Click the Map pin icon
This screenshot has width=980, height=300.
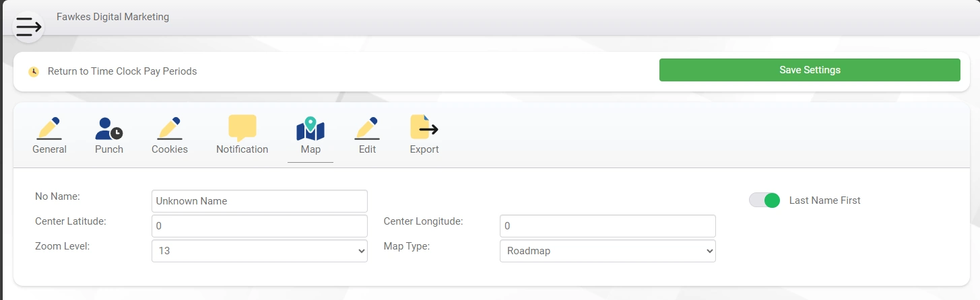(x=311, y=128)
